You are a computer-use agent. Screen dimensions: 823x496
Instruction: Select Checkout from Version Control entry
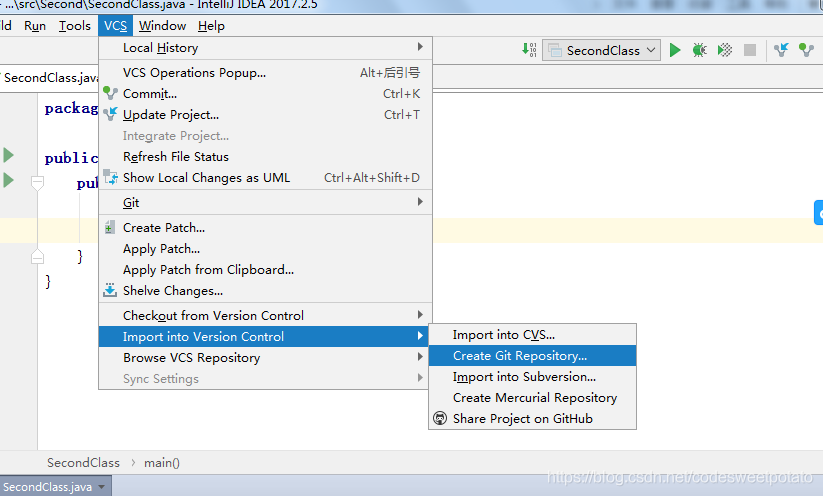tap(265, 315)
